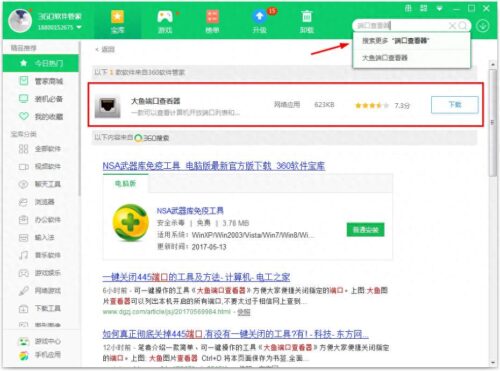Viewport: 500px width, 371px height.
Task: Click the scroll-down arrow of the results pane
Action: pyautogui.click(x=493, y=363)
